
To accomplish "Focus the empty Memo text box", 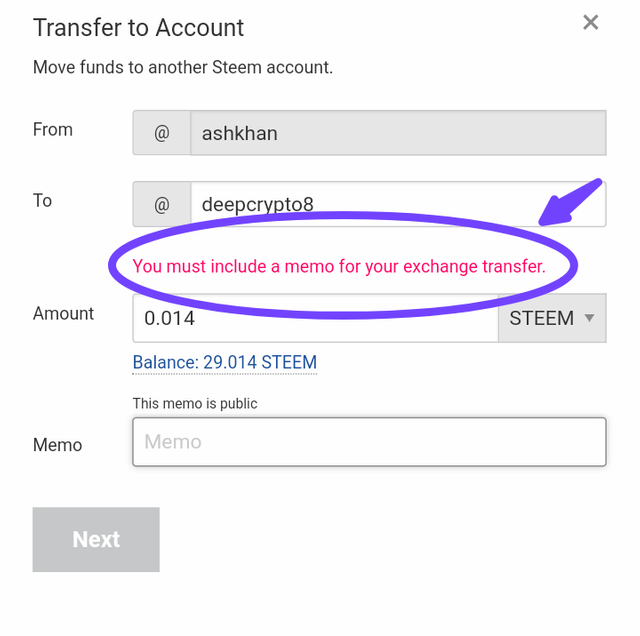I will (369, 442).
